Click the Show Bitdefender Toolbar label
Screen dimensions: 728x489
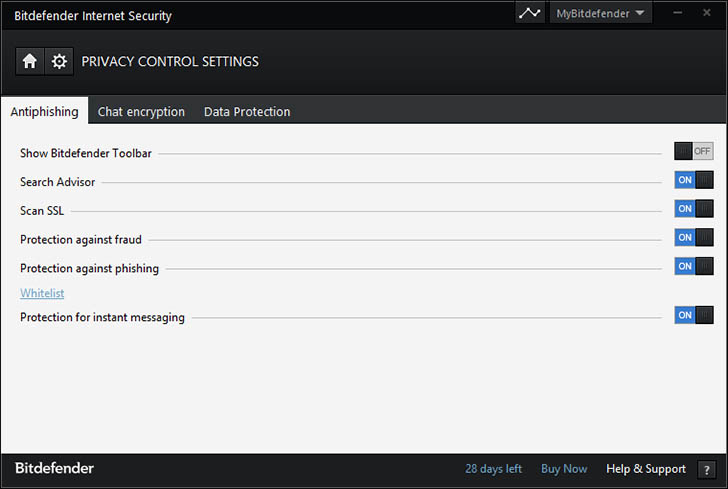[x=86, y=153]
